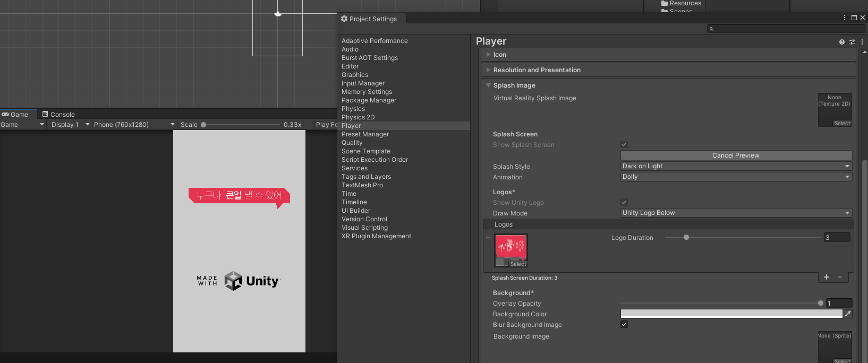Open Script Execution Order settings
Viewport: 868px width, 363px height.
pyautogui.click(x=375, y=160)
